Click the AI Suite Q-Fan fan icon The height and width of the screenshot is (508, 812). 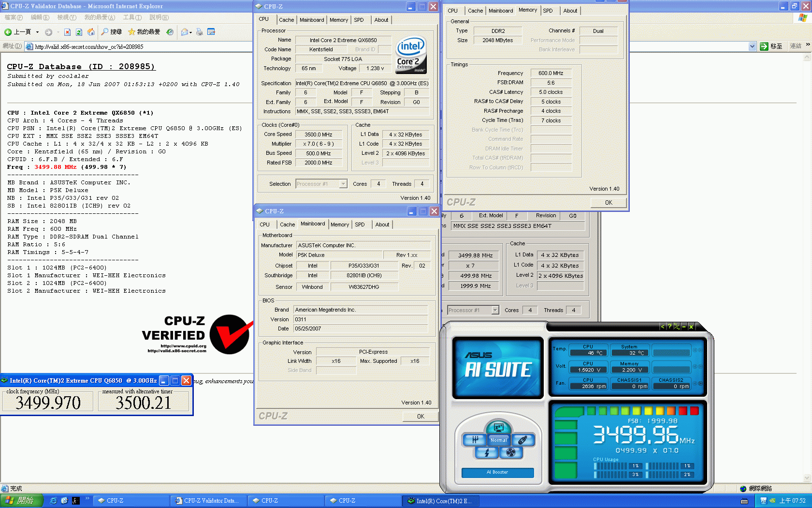tap(510, 452)
